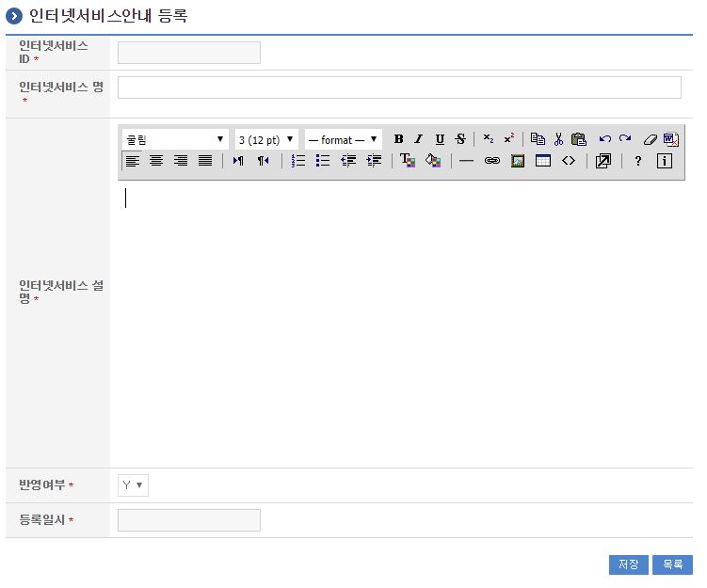Click the insert image icon
This screenshot has width=707, height=588.
[x=517, y=161]
